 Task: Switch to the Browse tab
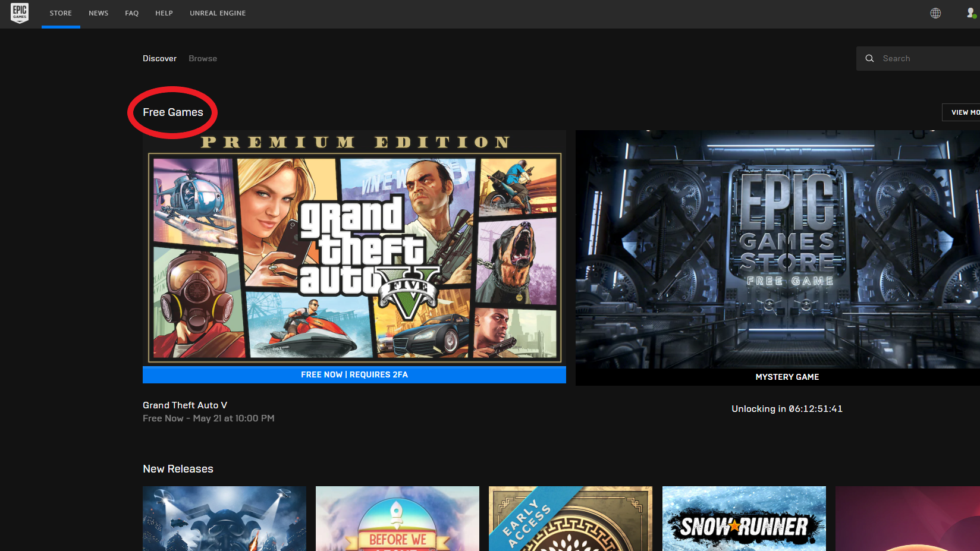tap(203, 58)
